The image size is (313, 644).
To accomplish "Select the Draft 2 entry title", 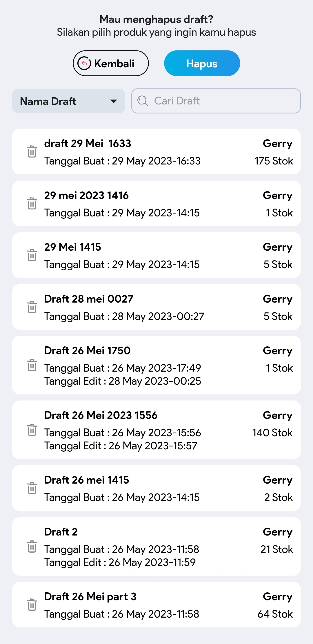I will click(x=61, y=532).
